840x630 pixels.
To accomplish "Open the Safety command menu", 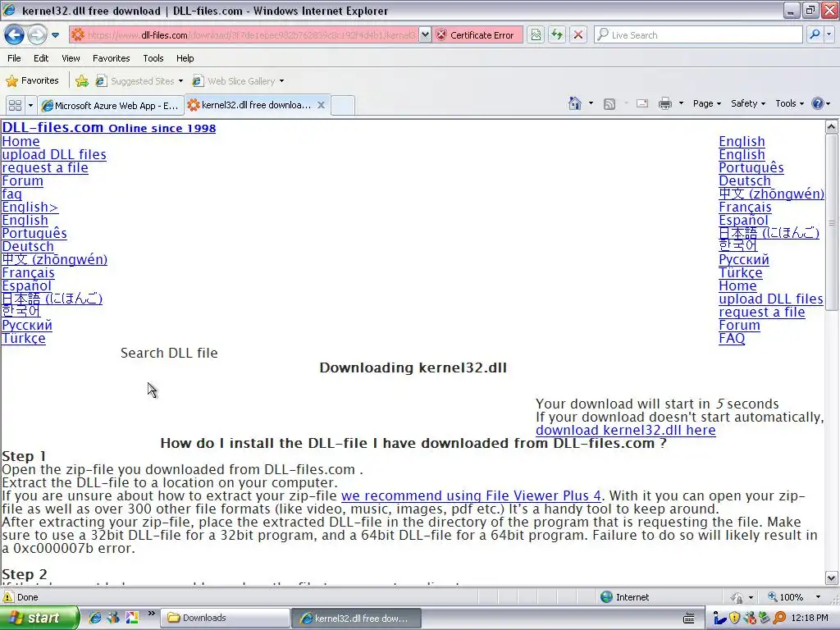I will tap(748, 103).
